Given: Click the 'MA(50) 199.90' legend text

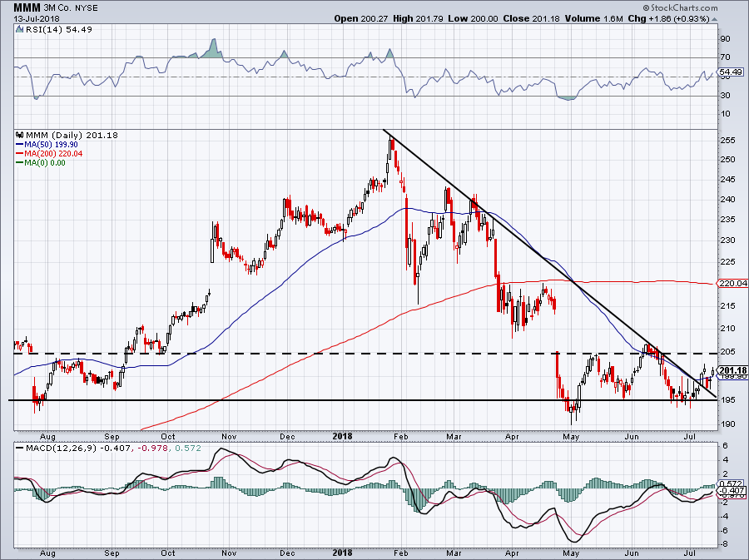Looking at the screenshot, I should pos(51,145).
